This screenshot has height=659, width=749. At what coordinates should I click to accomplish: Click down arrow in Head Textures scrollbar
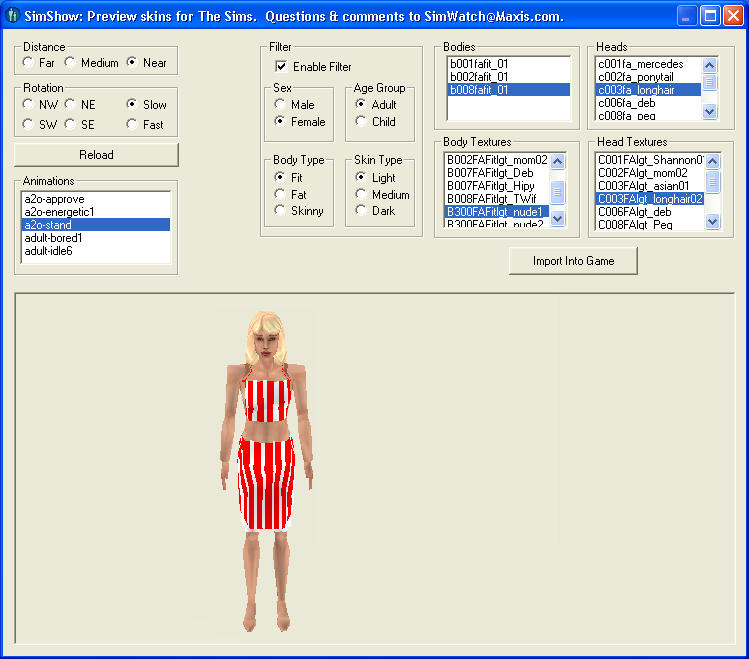[x=712, y=222]
